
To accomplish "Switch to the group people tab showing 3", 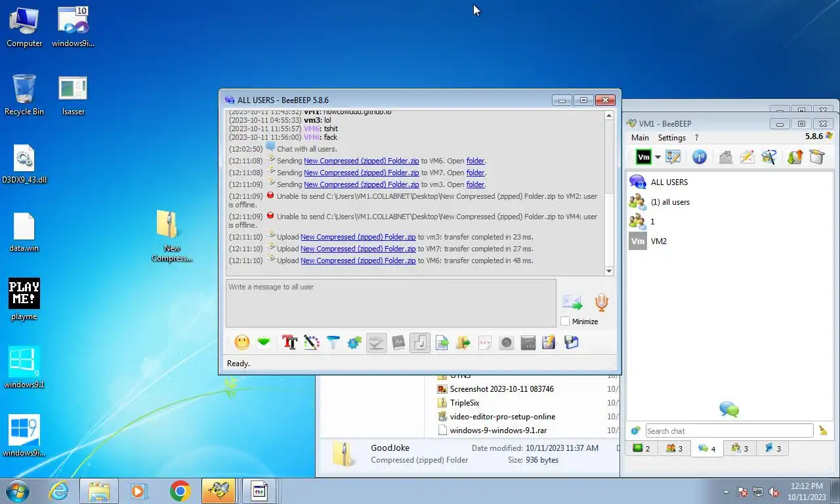I will (x=740, y=448).
